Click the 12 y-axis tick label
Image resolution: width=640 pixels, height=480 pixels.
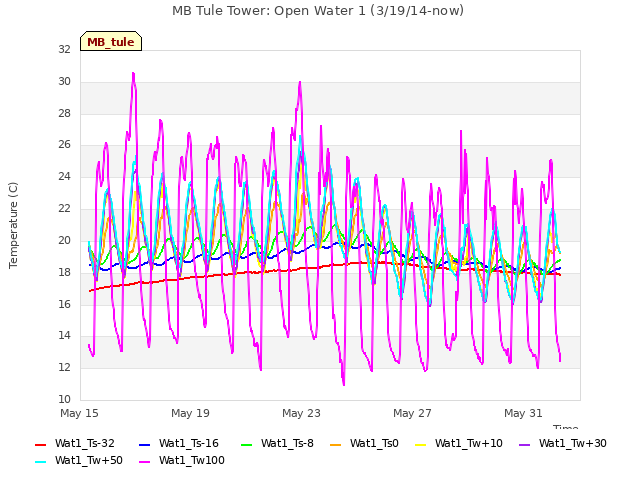[x=64, y=367]
